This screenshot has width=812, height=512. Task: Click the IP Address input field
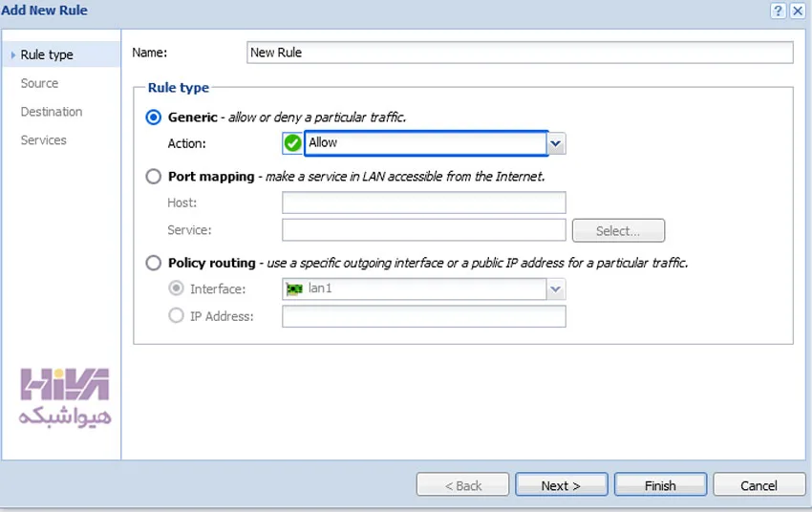[x=423, y=316]
